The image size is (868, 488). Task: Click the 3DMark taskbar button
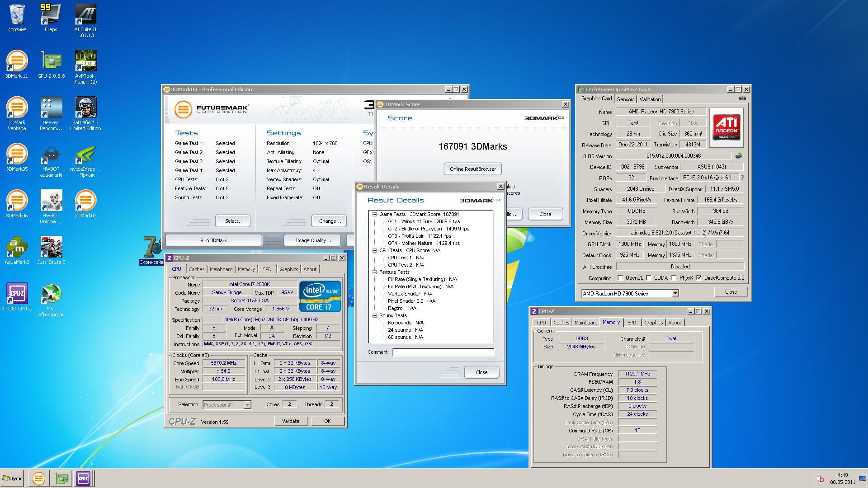39,478
